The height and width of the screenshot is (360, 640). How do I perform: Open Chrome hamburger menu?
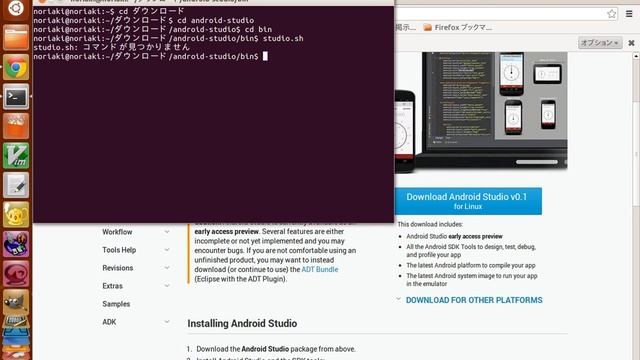tap(629, 14)
